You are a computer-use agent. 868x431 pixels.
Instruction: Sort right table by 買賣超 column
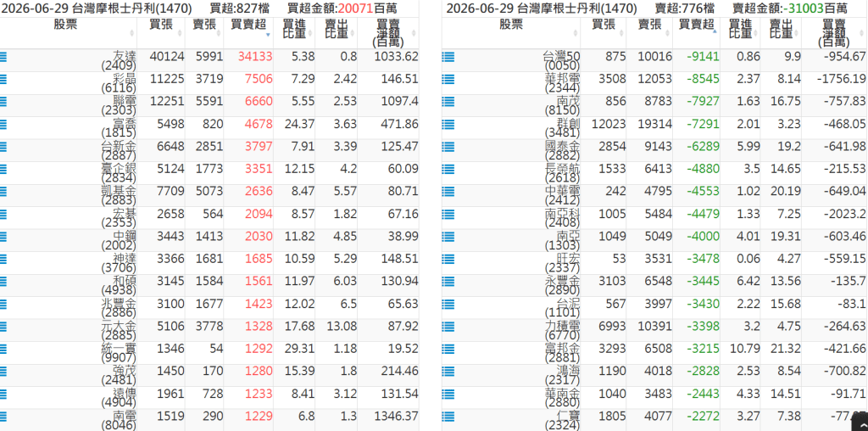point(696,33)
